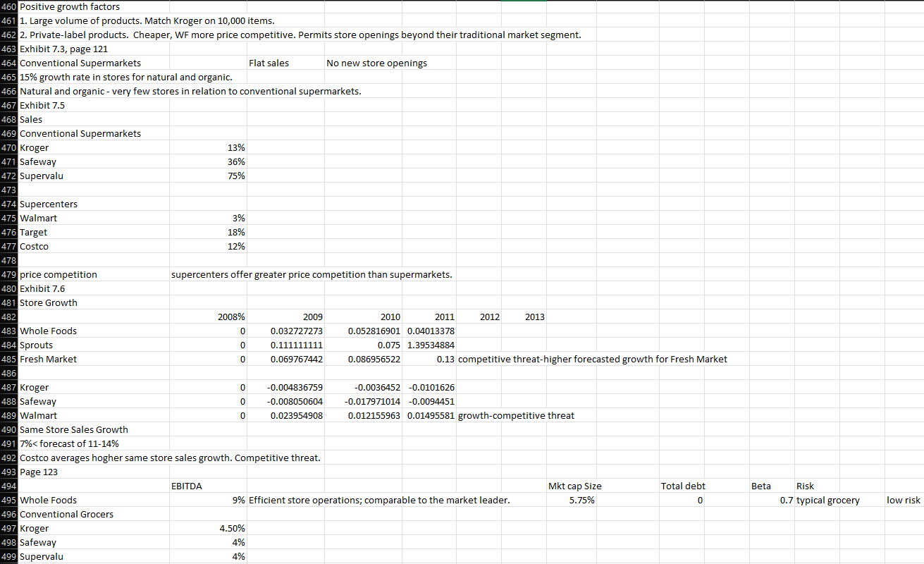Image resolution: width=924 pixels, height=564 pixels.
Task: Select the 'Flat sales' cell
Action: tap(269, 63)
